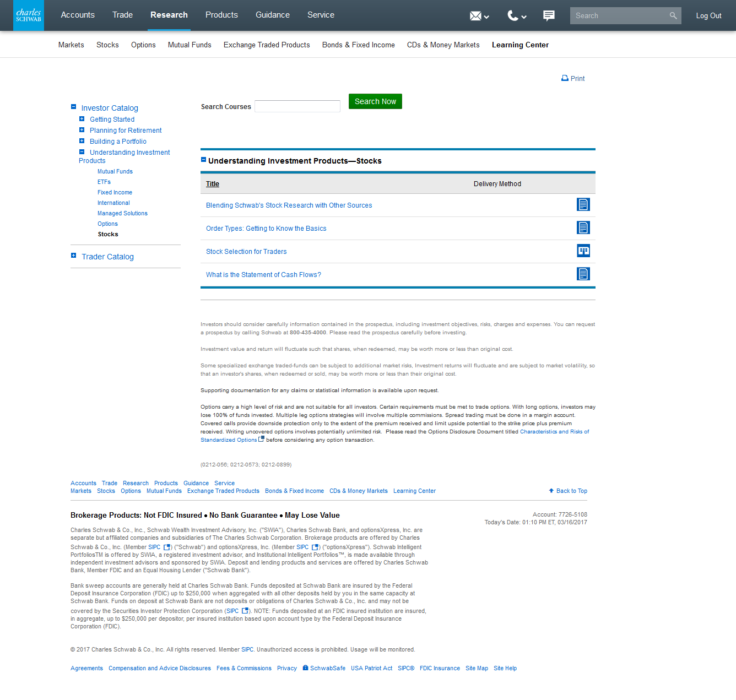Open Stock Selection for Traders course
Viewport: 736px width, 700px height.
click(246, 252)
